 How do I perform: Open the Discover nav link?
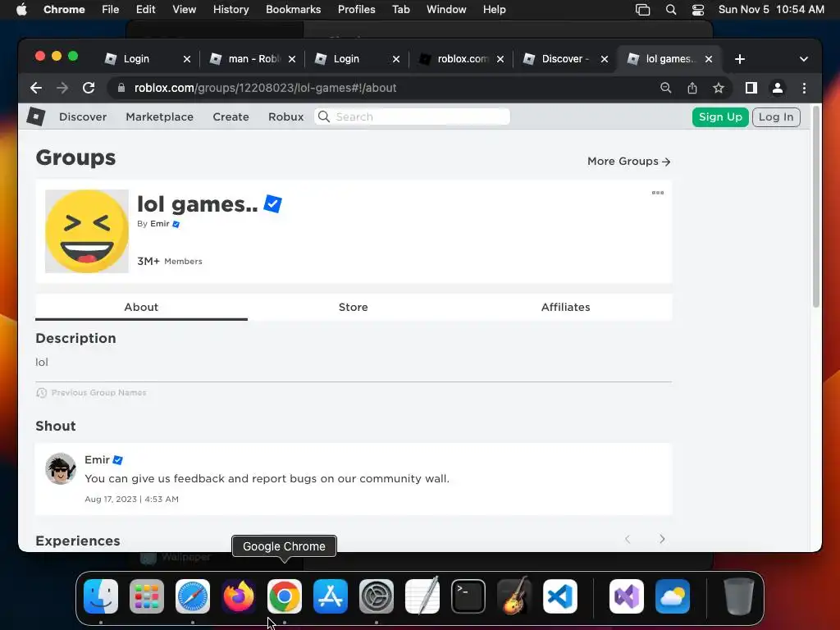[83, 116]
